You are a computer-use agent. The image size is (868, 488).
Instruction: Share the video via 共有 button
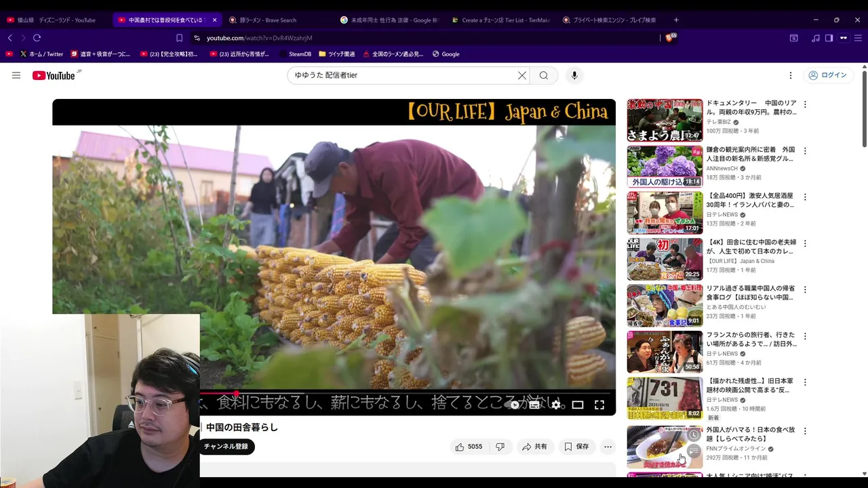(x=534, y=447)
